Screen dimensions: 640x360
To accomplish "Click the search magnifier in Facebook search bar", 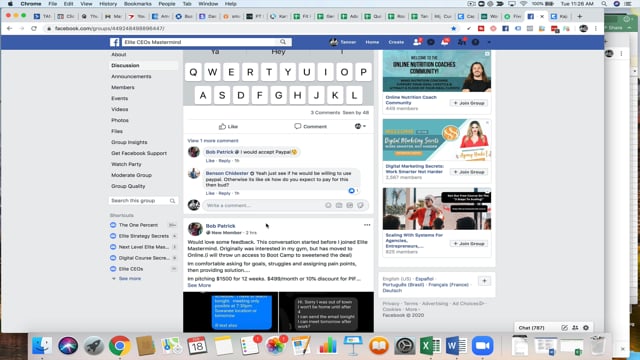I will (x=283, y=42).
